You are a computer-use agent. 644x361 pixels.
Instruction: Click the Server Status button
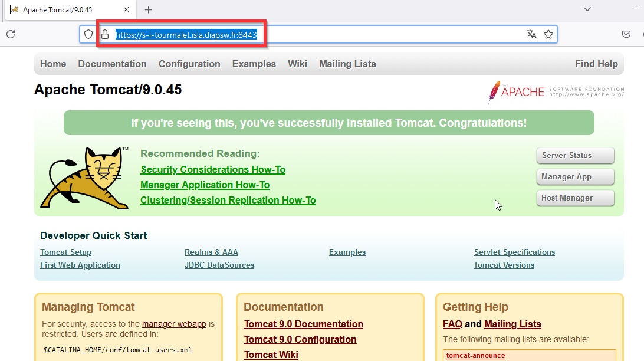[575, 156]
